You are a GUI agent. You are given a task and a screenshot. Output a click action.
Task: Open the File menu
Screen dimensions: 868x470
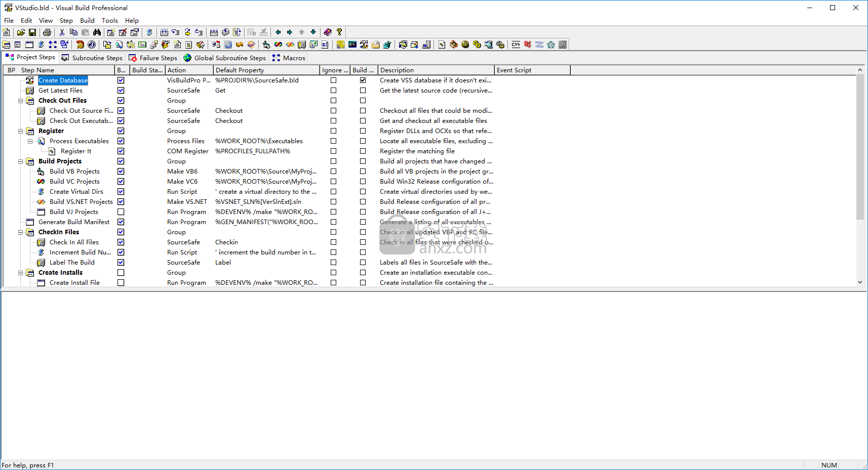click(x=9, y=20)
